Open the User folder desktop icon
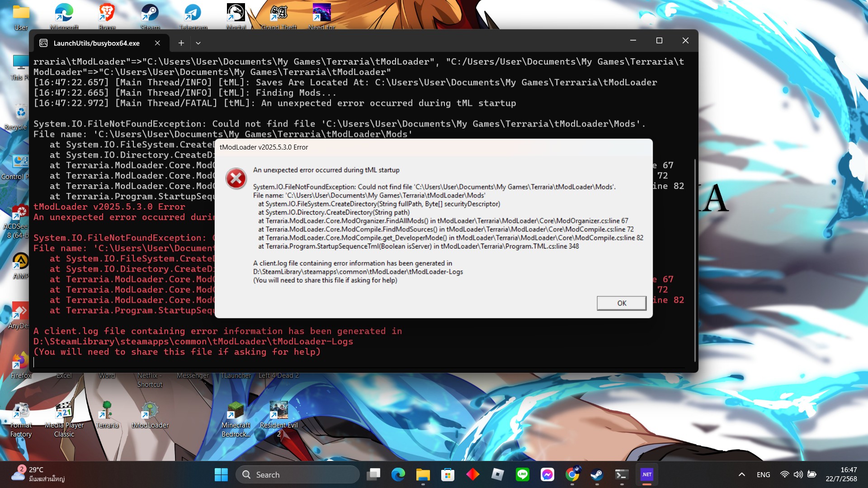 (x=21, y=17)
